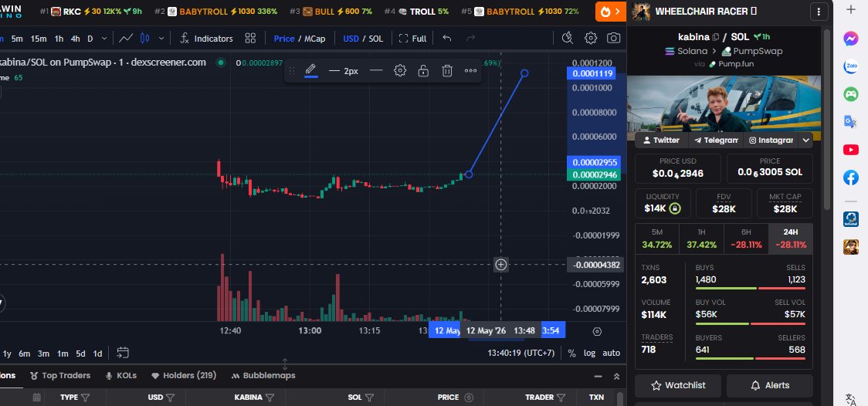Filter transactions by USD amount
The width and height of the screenshot is (868, 406).
(171, 398)
